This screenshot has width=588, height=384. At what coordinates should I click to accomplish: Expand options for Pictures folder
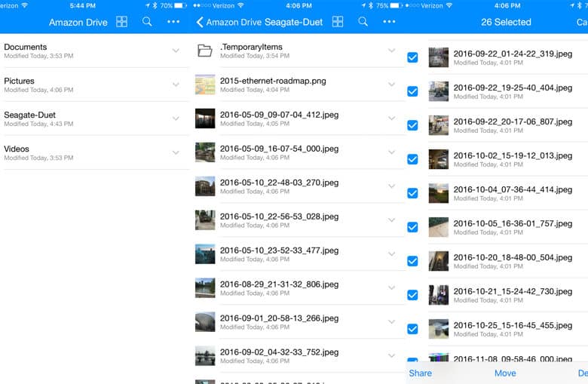pyautogui.click(x=176, y=84)
